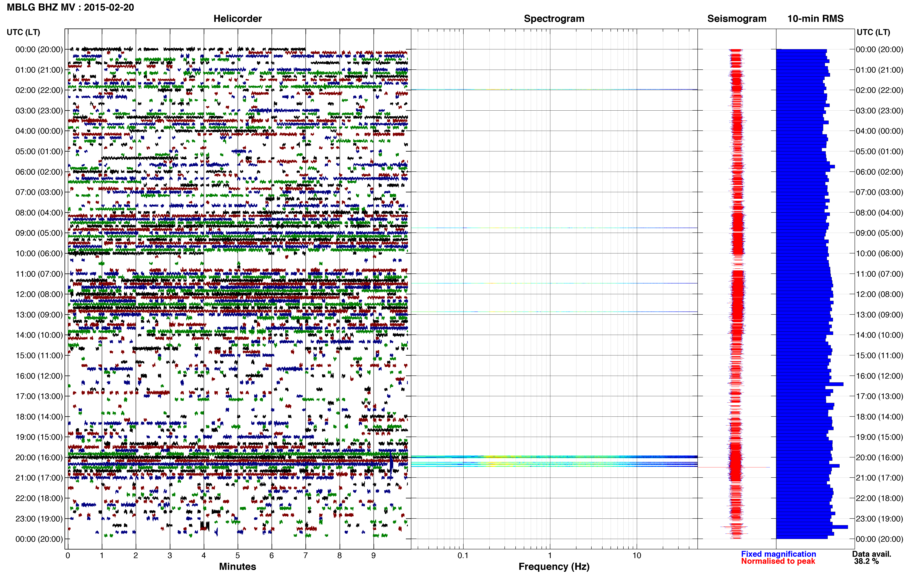Click left-axis time label 03:00 (23:00)
This screenshot has width=924, height=578.
pyautogui.click(x=39, y=111)
